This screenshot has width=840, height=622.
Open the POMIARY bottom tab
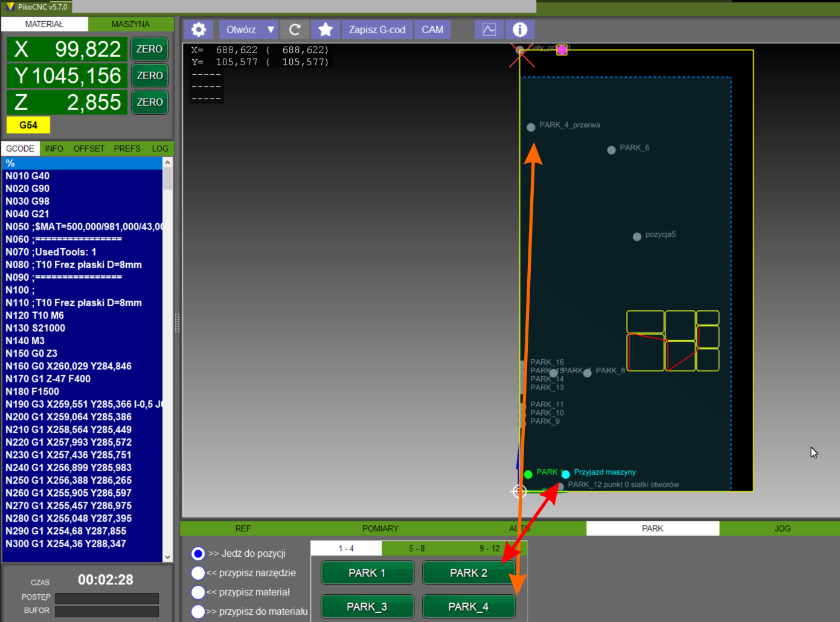[x=380, y=528]
